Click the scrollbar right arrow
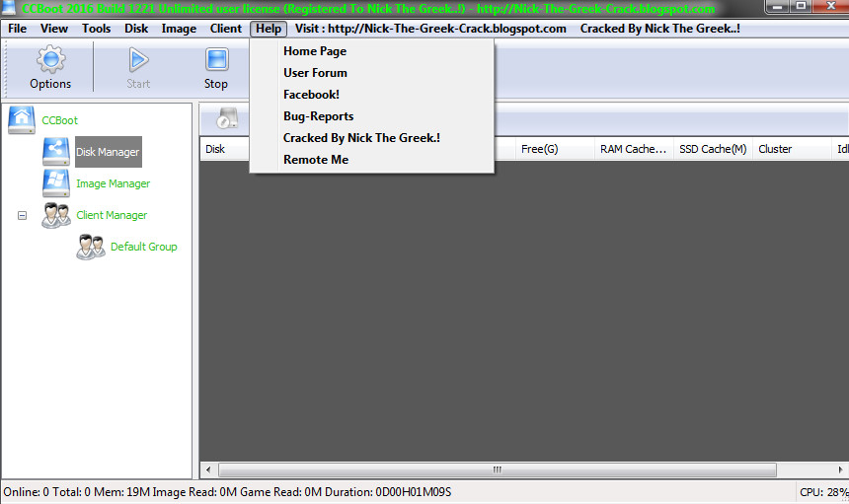The width and height of the screenshot is (849, 504). (x=840, y=469)
